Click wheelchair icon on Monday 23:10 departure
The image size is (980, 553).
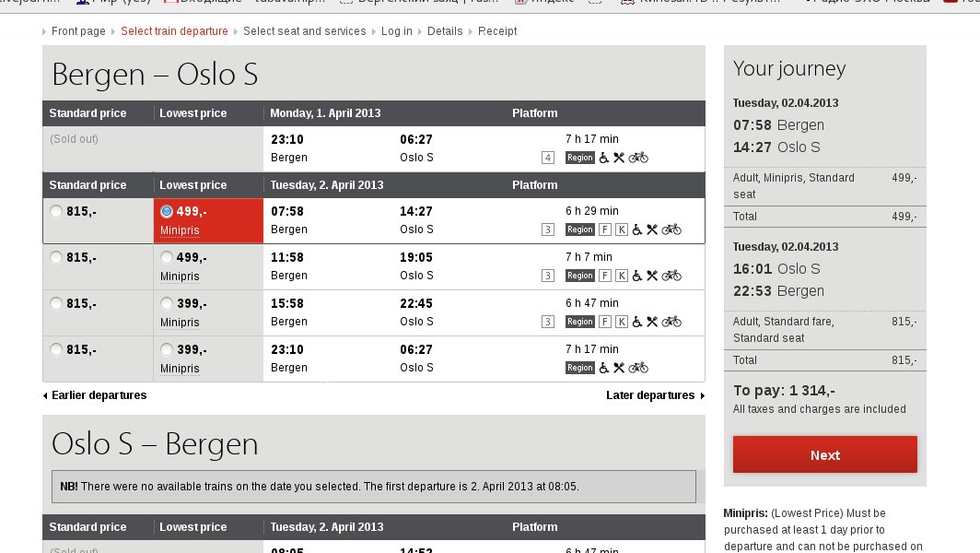[604, 158]
